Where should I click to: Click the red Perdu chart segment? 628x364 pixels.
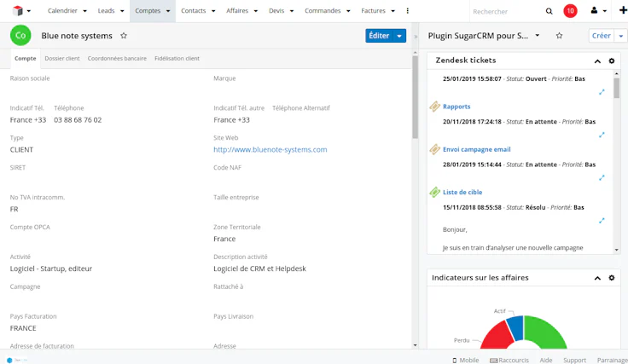pos(497,336)
